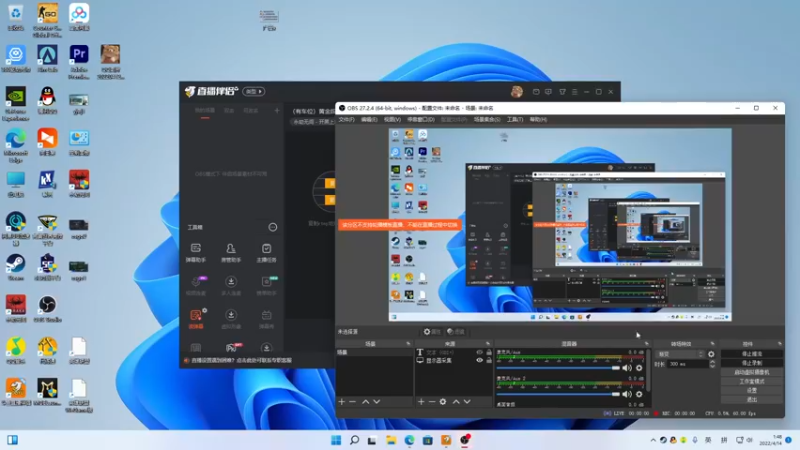Mute second microphone channel speaker icon

[x=627, y=394]
